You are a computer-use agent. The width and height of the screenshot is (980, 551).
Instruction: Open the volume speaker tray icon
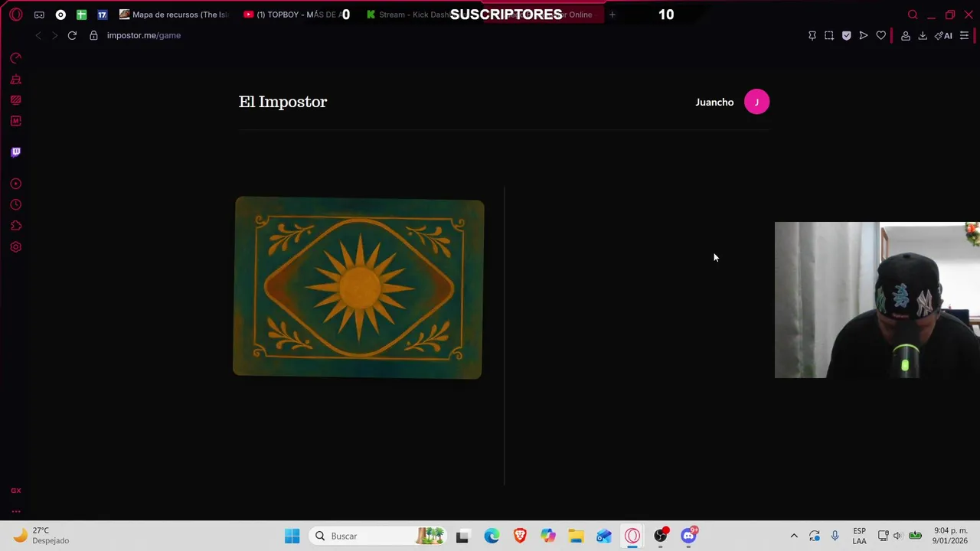pyautogui.click(x=897, y=536)
